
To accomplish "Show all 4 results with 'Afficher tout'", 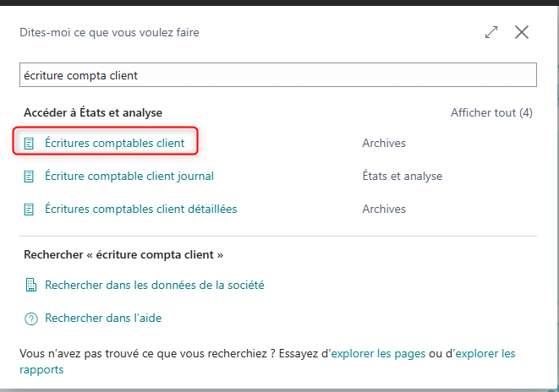I will [491, 112].
